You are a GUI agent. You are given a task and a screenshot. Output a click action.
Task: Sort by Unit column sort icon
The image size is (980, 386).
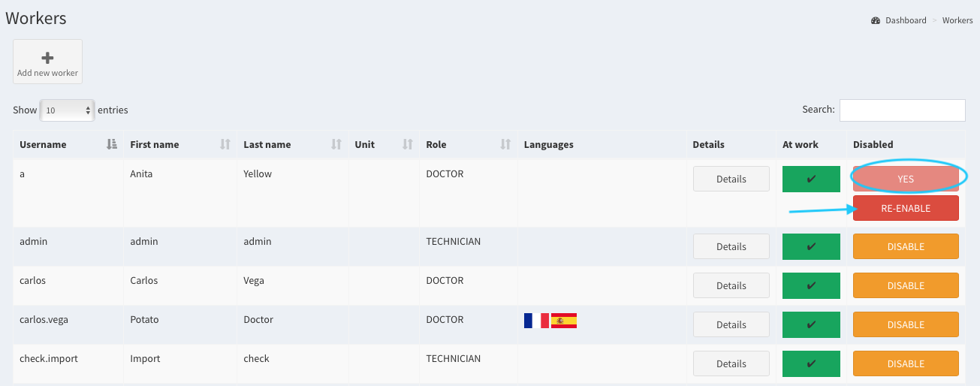pos(408,144)
